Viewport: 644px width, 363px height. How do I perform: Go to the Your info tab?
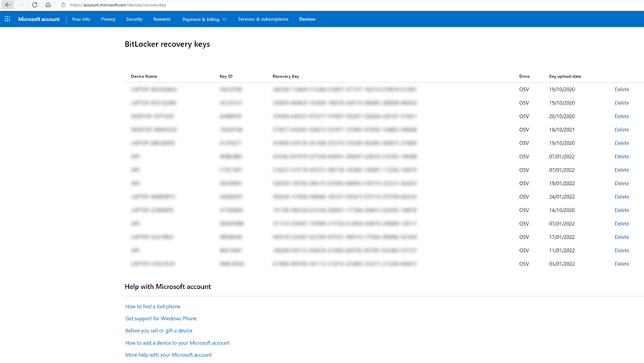tap(81, 20)
